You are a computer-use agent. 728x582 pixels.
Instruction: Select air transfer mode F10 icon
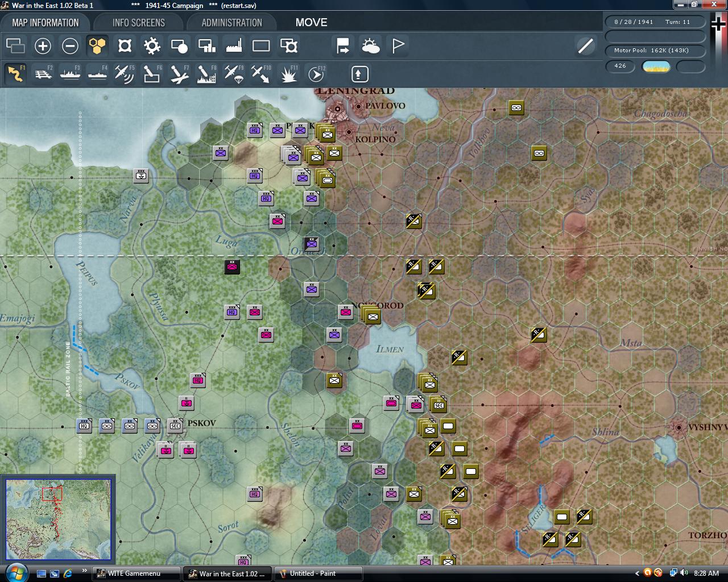(261, 73)
